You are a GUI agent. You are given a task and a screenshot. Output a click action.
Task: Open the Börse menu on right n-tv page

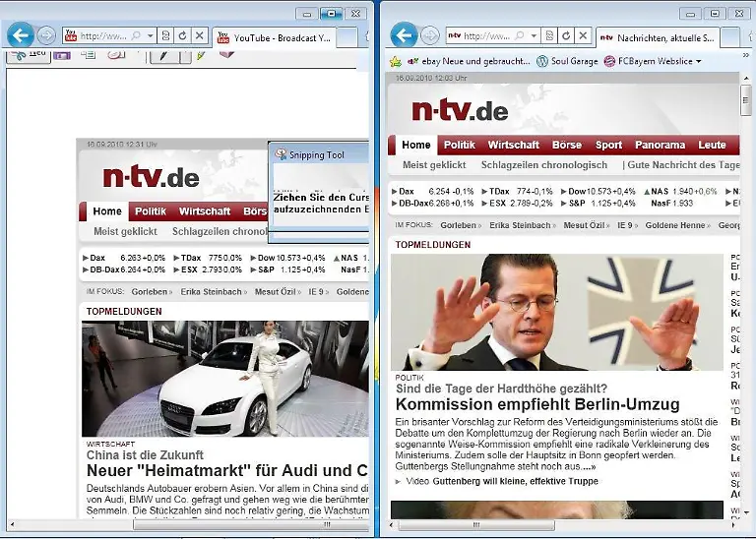(x=566, y=145)
